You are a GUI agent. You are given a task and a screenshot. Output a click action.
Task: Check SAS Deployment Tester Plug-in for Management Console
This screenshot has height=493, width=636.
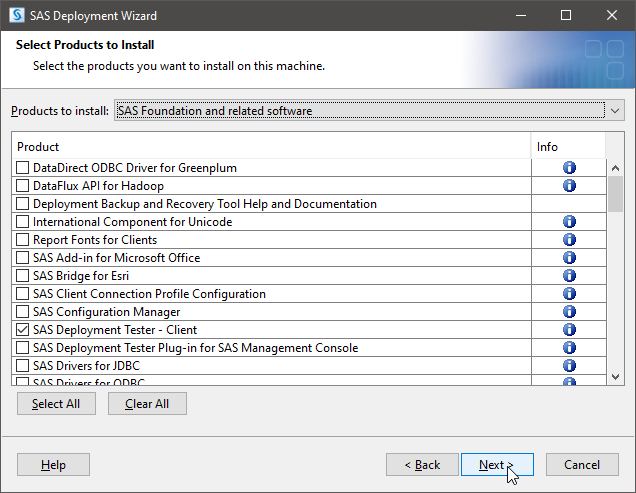tap(22, 348)
